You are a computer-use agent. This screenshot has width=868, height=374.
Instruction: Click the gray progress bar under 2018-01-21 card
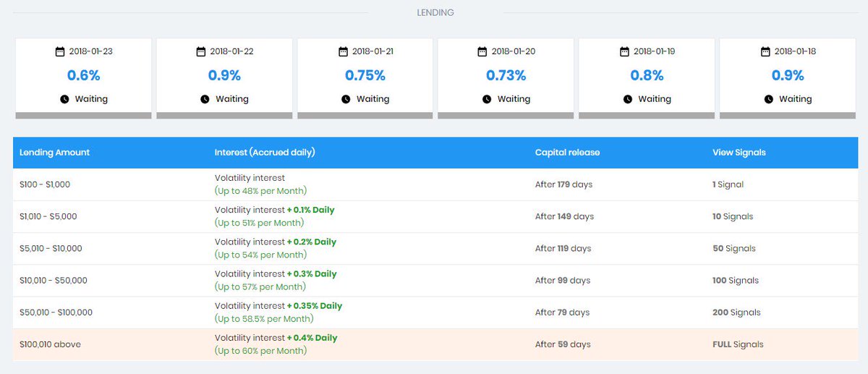pyautogui.click(x=365, y=115)
